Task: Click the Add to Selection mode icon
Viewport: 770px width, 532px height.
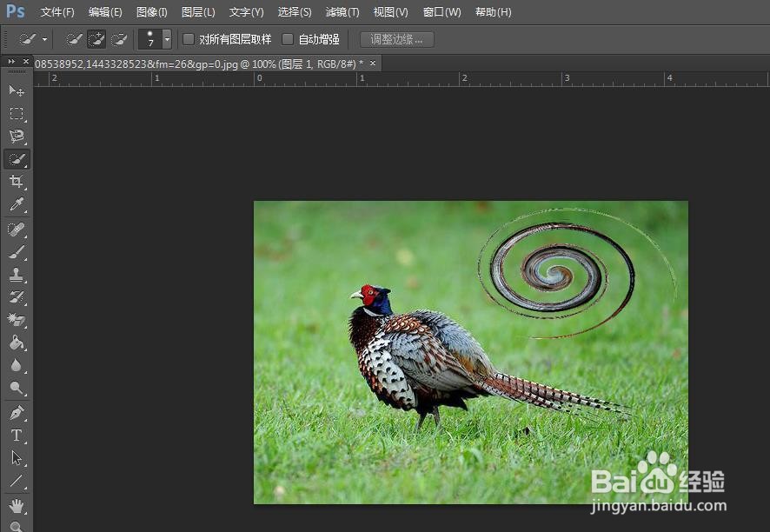Action: pyautogui.click(x=96, y=39)
